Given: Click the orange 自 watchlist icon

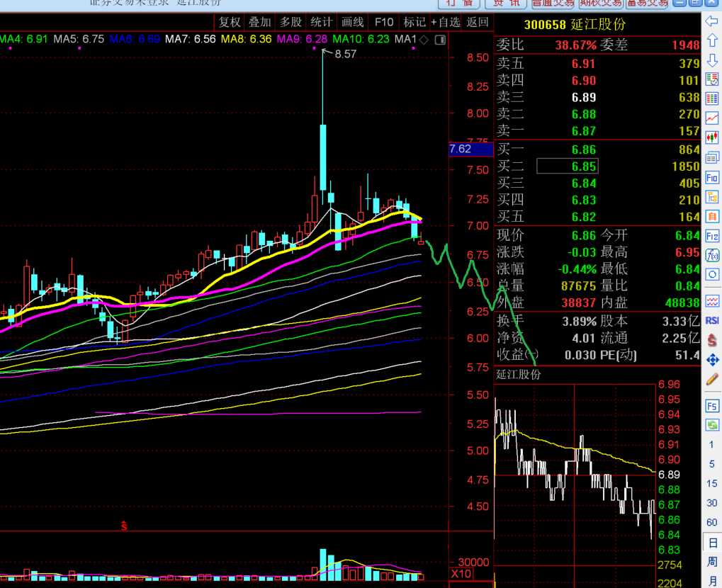Looking at the screenshot, I should pyautogui.click(x=712, y=216).
